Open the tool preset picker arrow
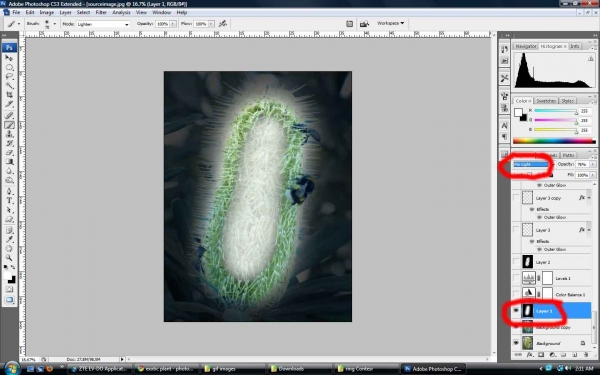This screenshot has height=375, width=600. [19, 24]
